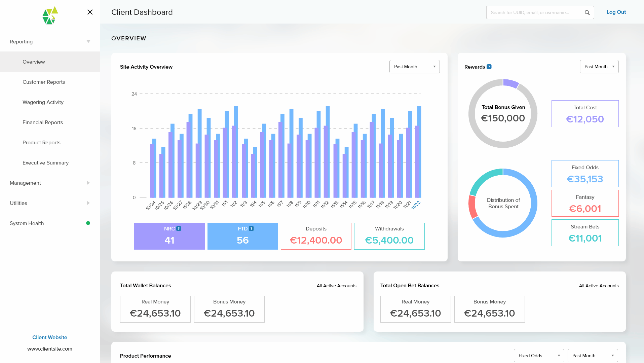Click the 11/22 date label on chart
This screenshot has height=363, width=644.
coord(416,205)
